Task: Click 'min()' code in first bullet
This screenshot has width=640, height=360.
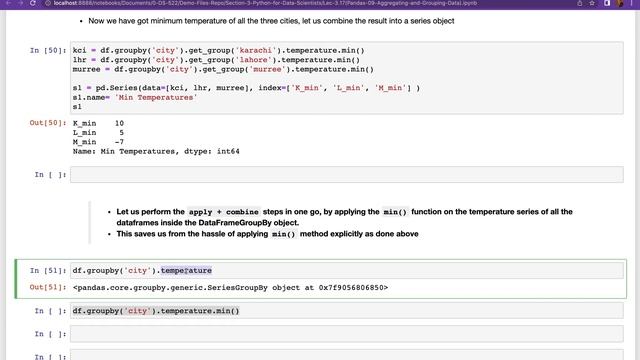Action: click(395, 212)
